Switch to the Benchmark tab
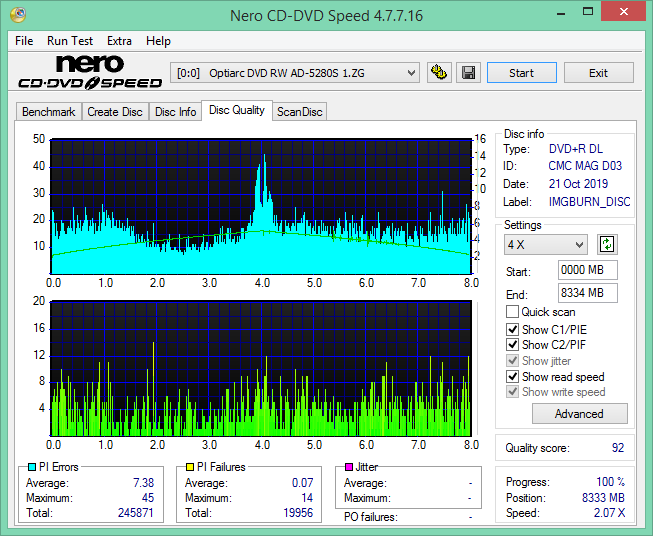The height and width of the screenshot is (536, 653). point(49,112)
